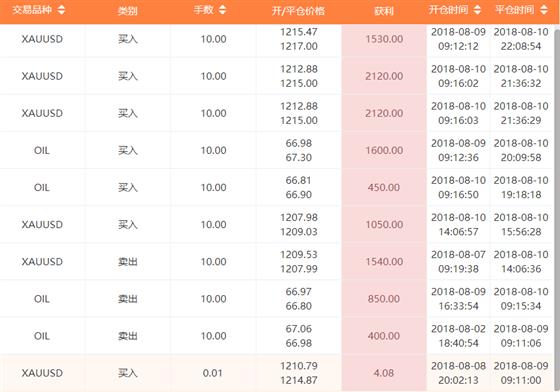Click the profit cell showing 450.00
Image resolution: width=560 pixels, height=392 pixels.
pos(384,187)
